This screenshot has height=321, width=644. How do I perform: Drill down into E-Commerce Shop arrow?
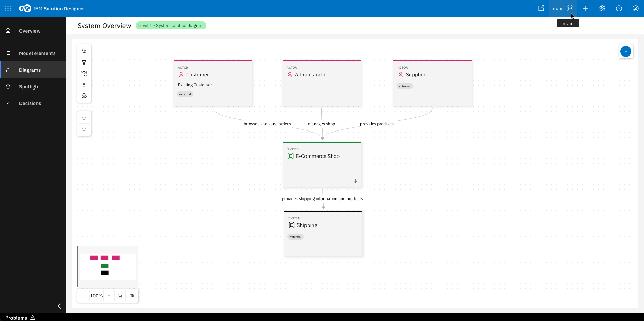click(x=355, y=181)
